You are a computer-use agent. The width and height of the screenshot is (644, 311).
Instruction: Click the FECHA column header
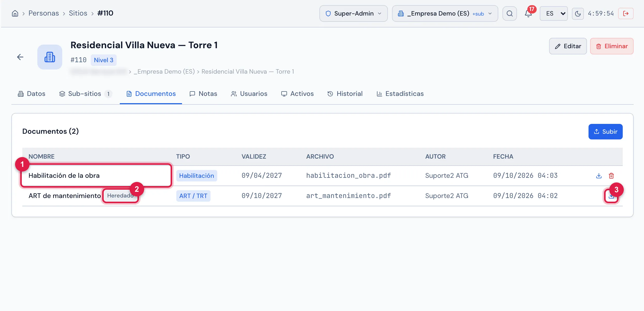tap(503, 157)
